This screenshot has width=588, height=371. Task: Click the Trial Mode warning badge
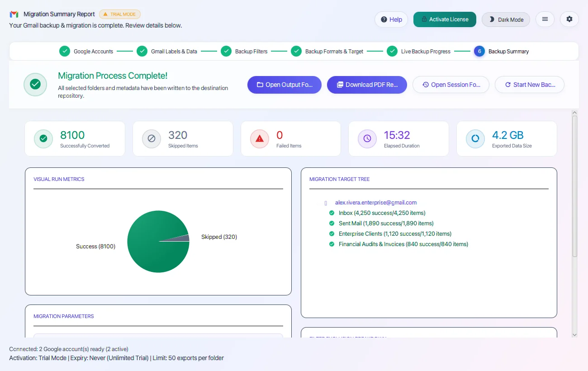[120, 14]
